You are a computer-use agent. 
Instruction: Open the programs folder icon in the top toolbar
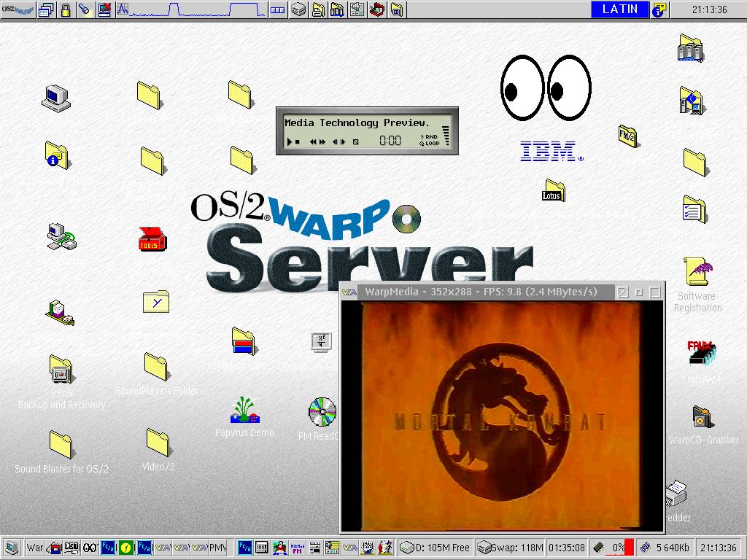pyautogui.click(x=337, y=9)
